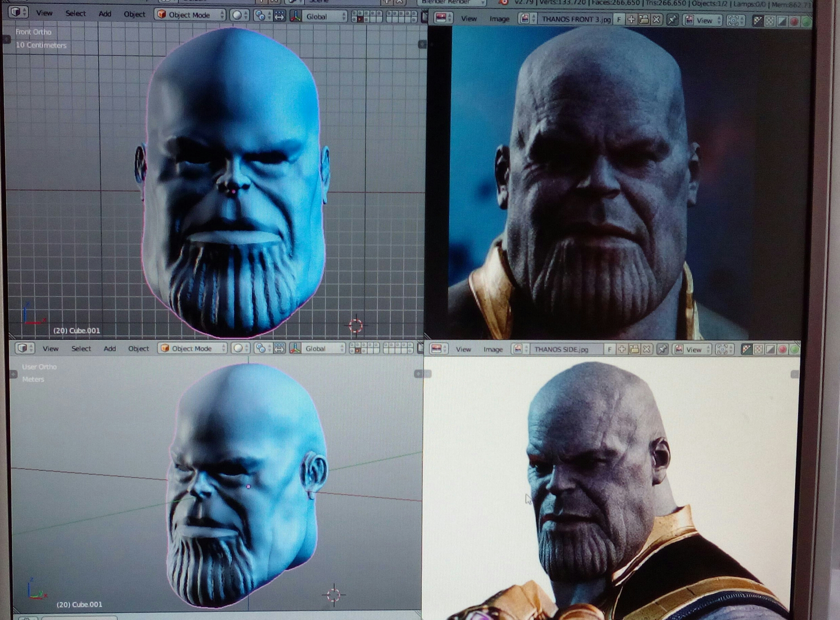
Task: Open Select menu in top 3D viewport
Action: 75,14
